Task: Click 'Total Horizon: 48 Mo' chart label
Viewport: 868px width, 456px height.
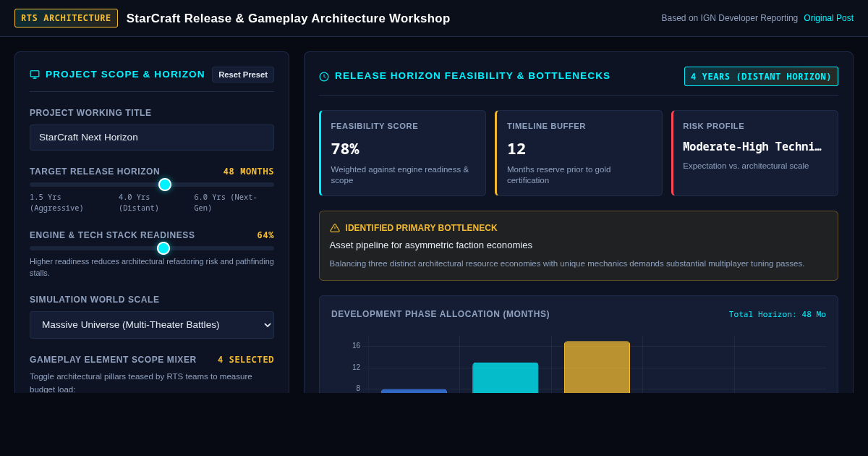Action: pyautogui.click(x=777, y=315)
